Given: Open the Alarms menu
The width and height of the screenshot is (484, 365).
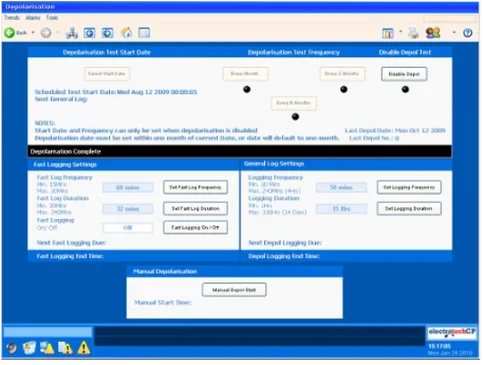Looking at the screenshot, I should [x=33, y=18].
